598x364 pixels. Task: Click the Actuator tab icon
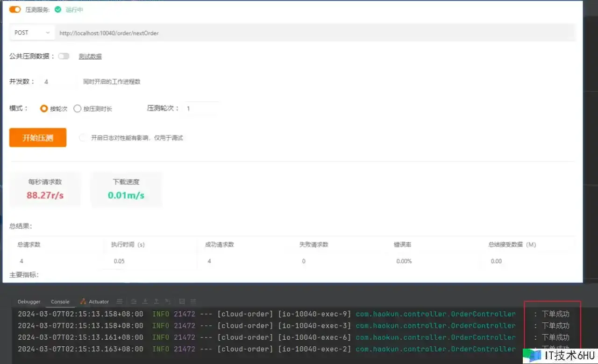83,301
